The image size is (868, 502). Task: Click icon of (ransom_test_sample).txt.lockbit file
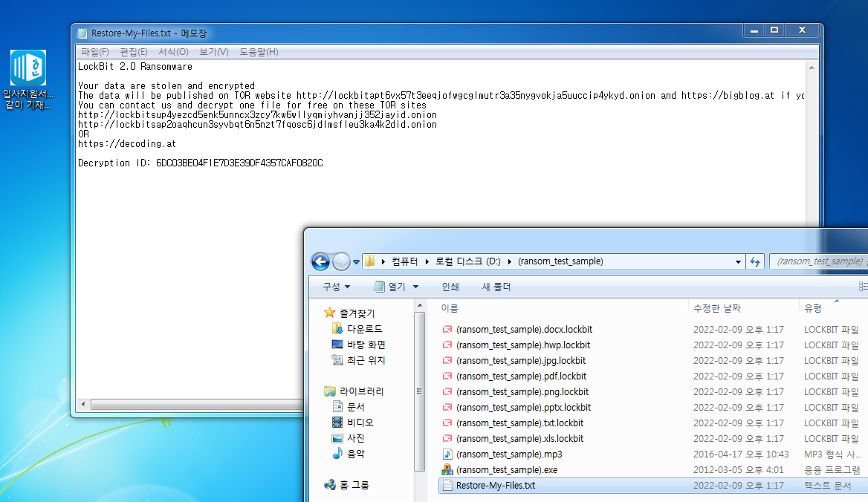[447, 423]
